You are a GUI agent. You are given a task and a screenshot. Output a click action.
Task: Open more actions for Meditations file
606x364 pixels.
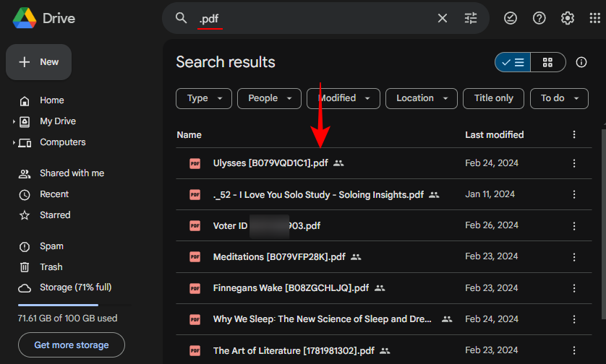pyautogui.click(x=574, y=257)
